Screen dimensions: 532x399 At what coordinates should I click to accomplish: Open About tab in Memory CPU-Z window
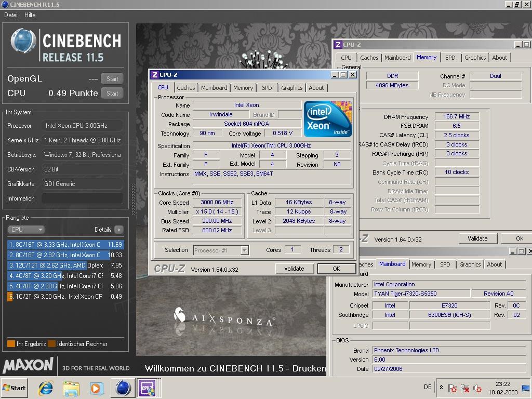(x=500, y=58)
